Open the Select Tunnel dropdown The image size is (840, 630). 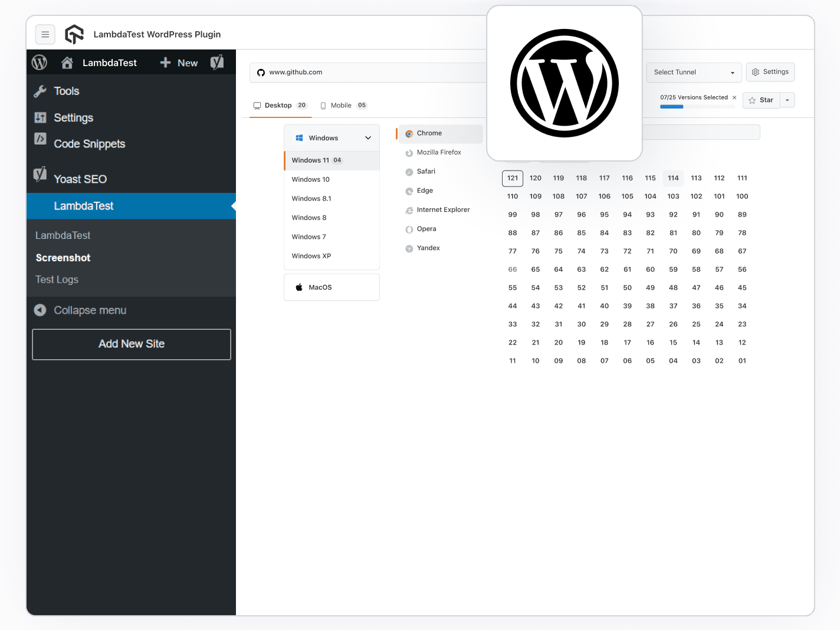pos(694,72)
